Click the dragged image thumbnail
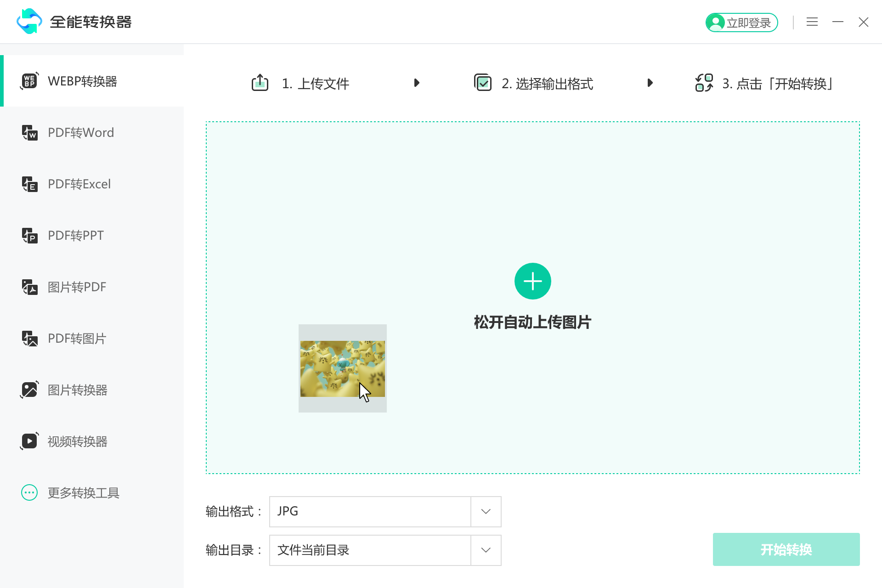The height and width of the screenshot is (588, 882). (342, 368)
